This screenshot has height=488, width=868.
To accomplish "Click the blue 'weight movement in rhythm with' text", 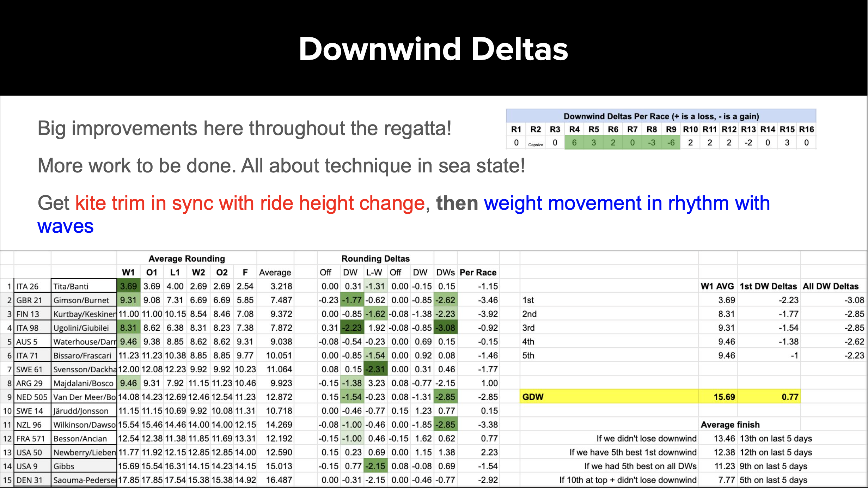I will click(626, 203).
